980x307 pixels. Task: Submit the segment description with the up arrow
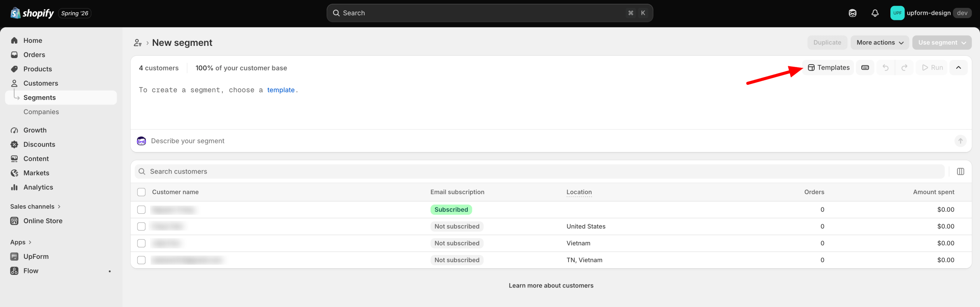960,141
